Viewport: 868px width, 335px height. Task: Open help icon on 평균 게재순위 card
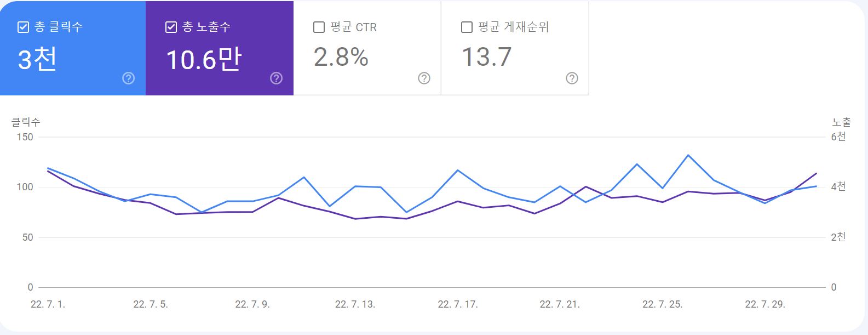pos(572,78)
